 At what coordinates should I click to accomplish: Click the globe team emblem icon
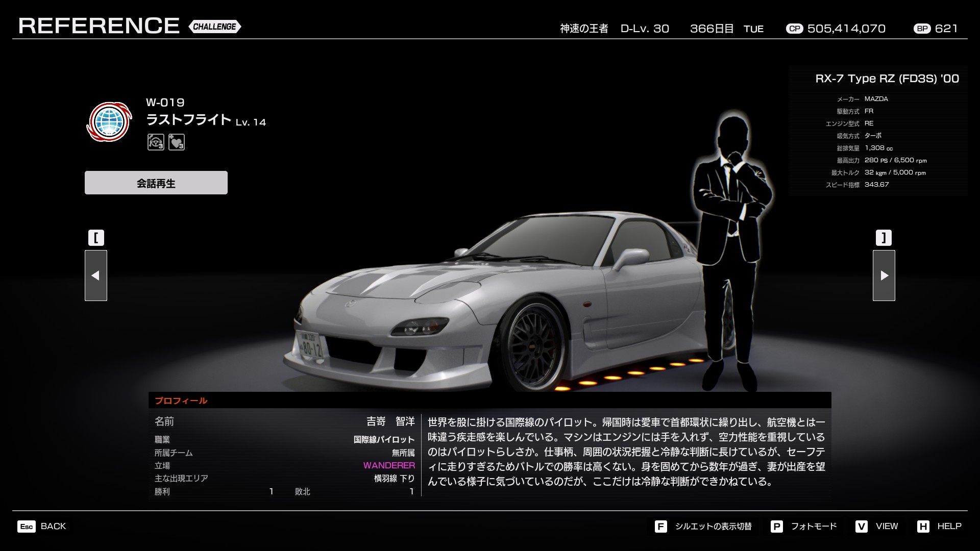[x=109, y=121]
